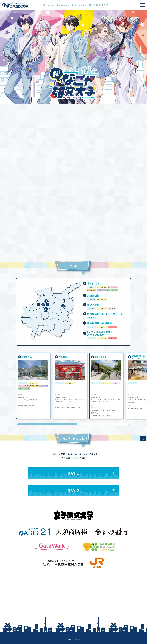Click the イベント大満喫！おすすめの周り方をご紹介！ text
147x644 pixels.
tap(73, 454)
